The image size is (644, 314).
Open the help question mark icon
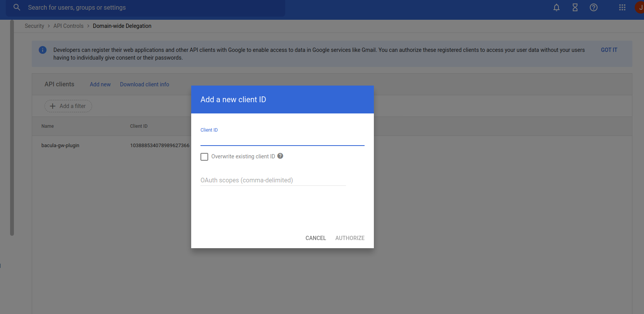pos(594,7)
